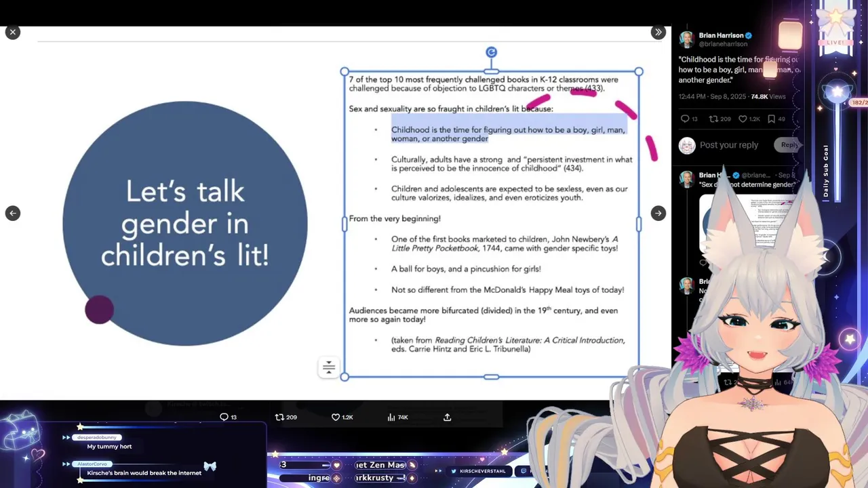The height and width of the screenshot is (488, 868).
Task: Click the 12:44 PM · Sep 8, 2025 timestamp
Action: [711, 97]
